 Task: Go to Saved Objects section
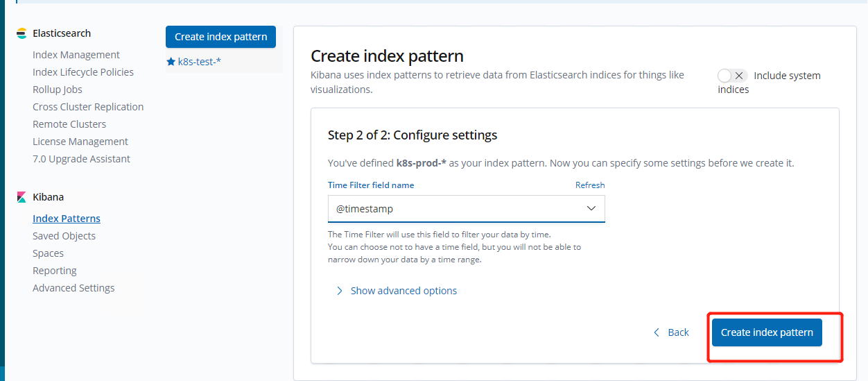click(x=64, y=236)
